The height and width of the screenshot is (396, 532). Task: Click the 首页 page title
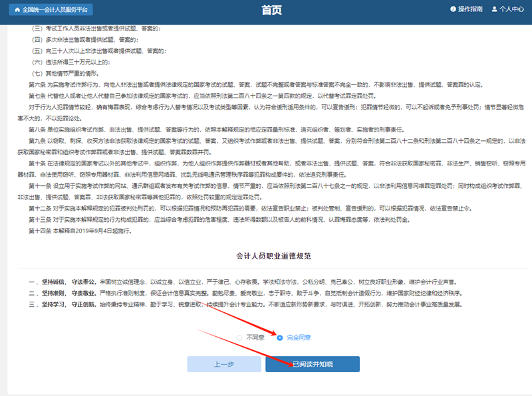pyautogui.click(x=271, y=10)
